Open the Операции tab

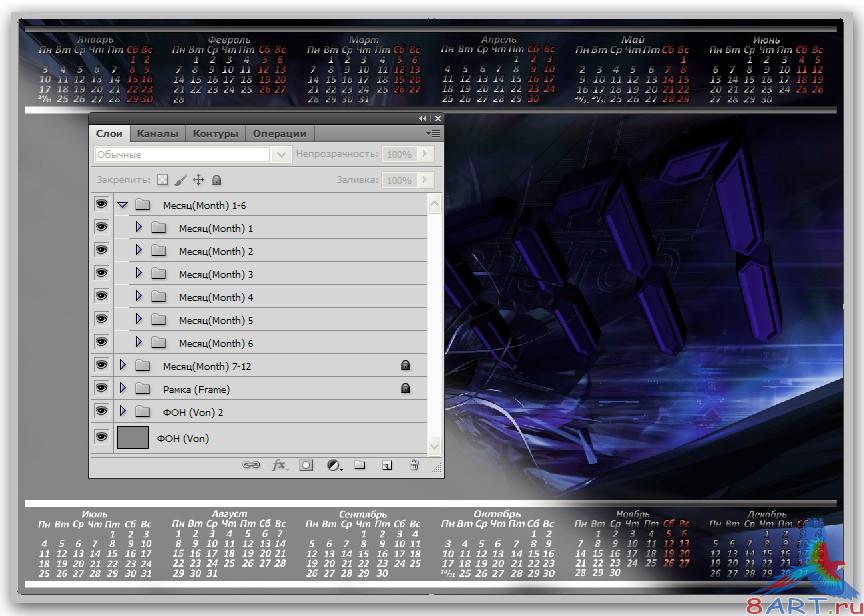280,133
